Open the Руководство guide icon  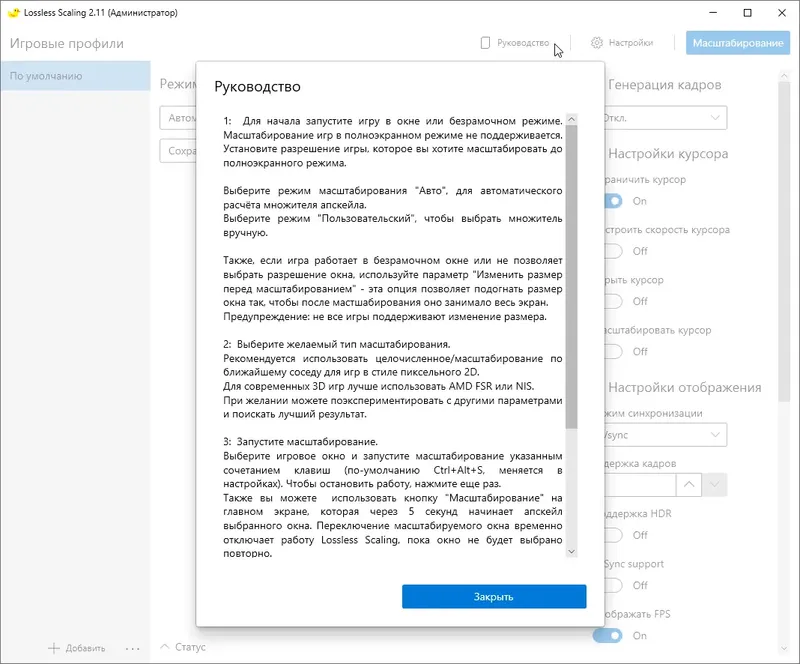point(485,43)
